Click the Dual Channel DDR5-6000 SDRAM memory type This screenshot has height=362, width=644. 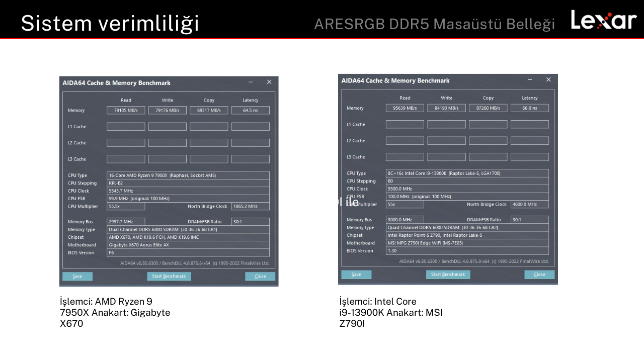click(x=188, y=229)
